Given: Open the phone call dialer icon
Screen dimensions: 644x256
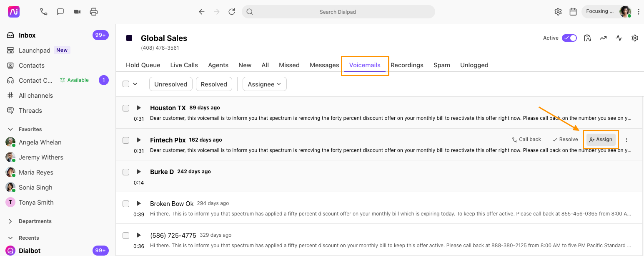Looking at the screenshot, I should point(44,12).
